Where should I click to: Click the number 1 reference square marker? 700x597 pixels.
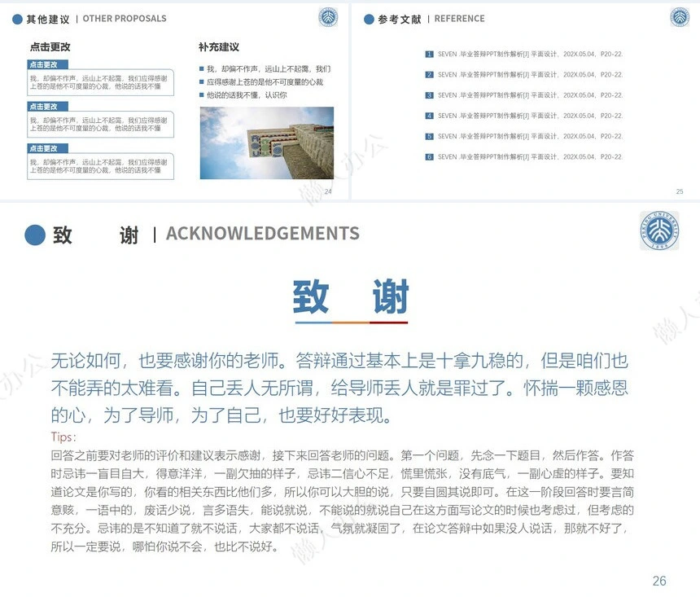click(429, 54)
